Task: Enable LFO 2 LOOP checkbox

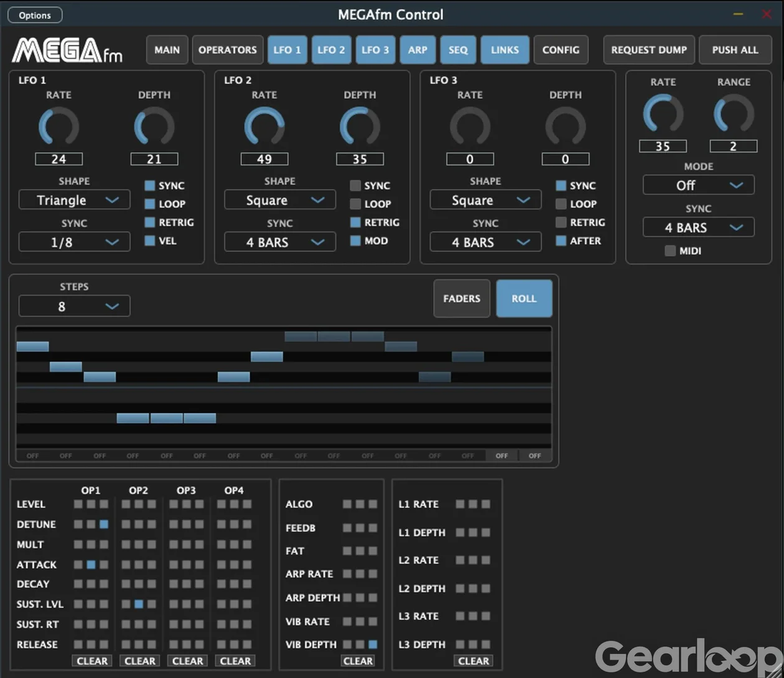Action: point(355,204)
